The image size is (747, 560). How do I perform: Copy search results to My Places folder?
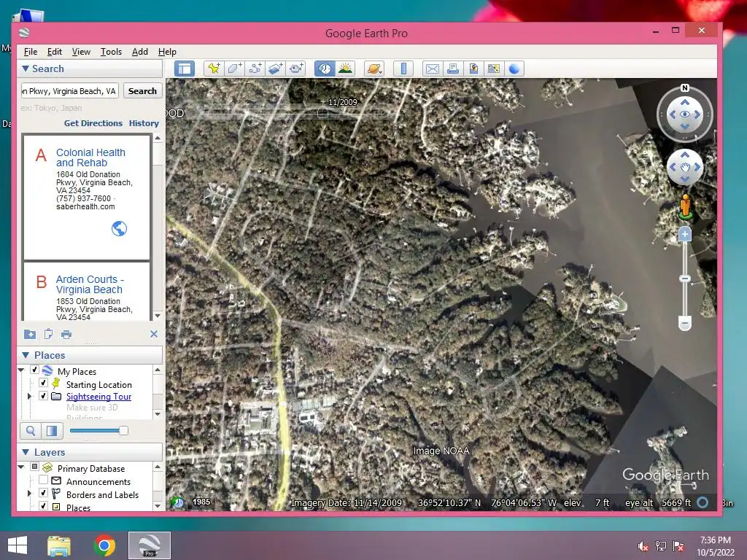tap(29, 334)
